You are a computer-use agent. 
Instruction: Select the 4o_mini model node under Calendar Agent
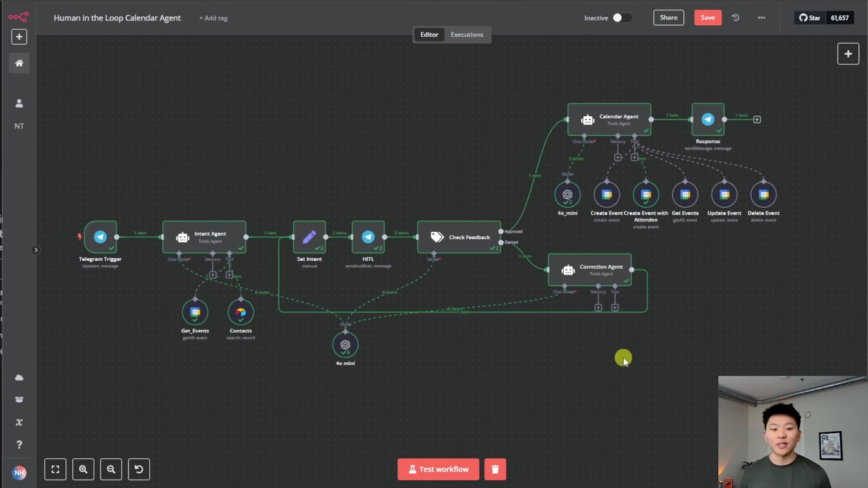[x=568, y=194]
